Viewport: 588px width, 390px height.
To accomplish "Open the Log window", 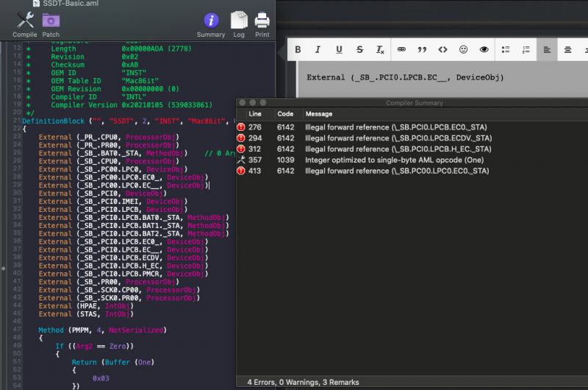I will pos(238,21).
